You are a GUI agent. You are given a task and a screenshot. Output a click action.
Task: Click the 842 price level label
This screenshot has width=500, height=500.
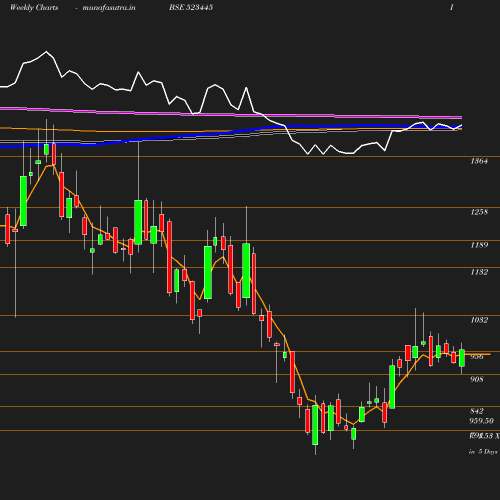click(477, 411)
